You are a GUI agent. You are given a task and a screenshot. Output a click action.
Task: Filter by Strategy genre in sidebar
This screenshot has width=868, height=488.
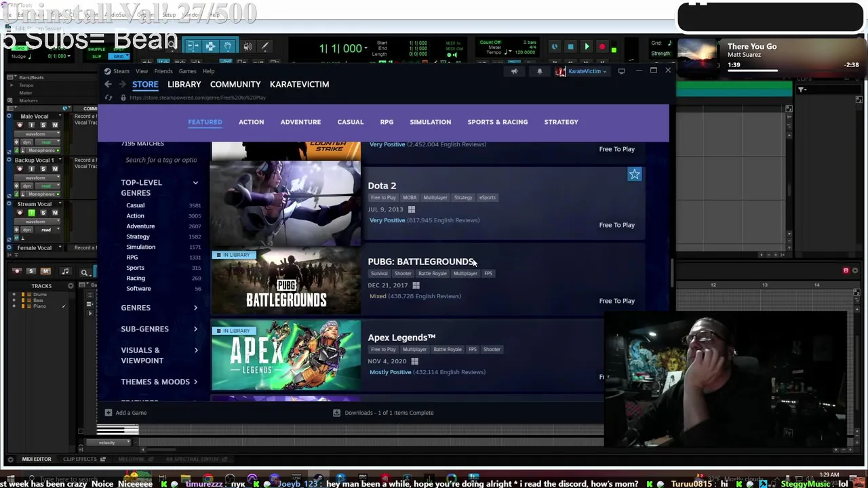[x=138, y=237]
